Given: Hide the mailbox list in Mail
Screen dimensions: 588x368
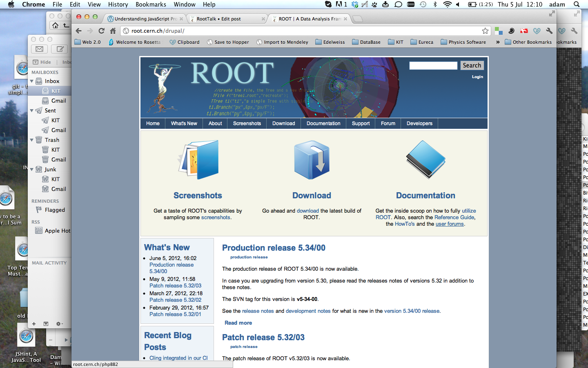Looking at the screenshot, I should click(42, 62).
